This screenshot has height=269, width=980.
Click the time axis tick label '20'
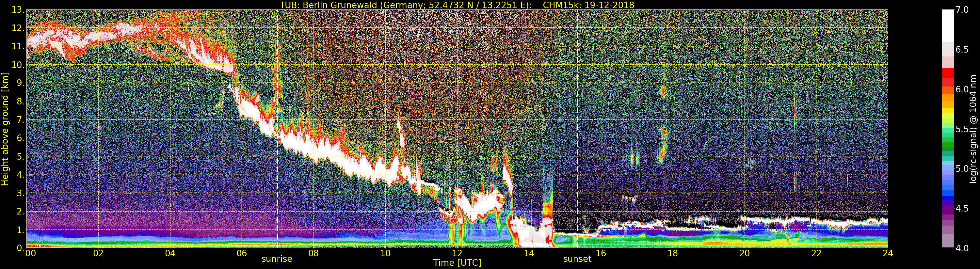[745, 253]
